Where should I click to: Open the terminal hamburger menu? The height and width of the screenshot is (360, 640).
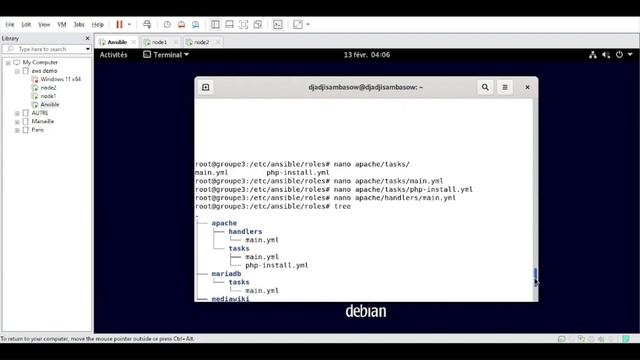(505, 87)
